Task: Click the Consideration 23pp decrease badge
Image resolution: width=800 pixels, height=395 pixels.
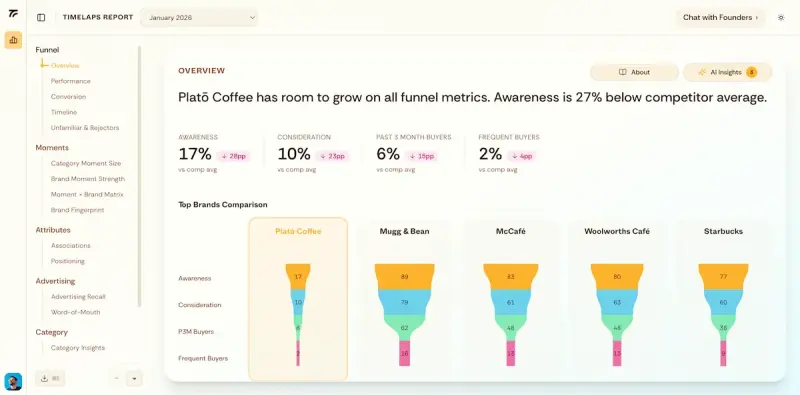Action: [332, 156]
